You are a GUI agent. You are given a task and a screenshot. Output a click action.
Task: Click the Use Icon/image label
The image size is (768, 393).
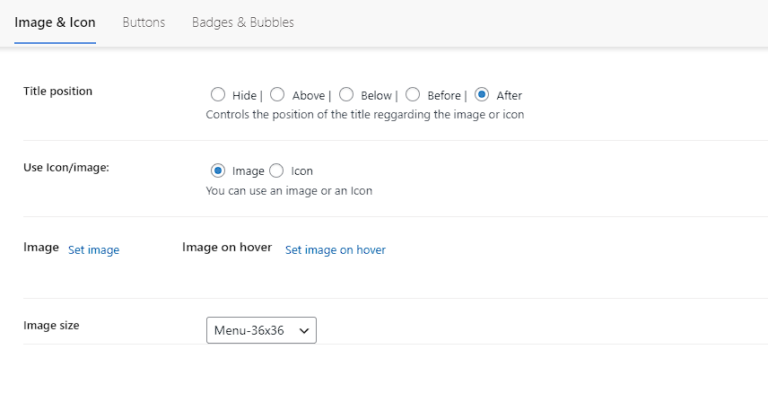point(66,168)
